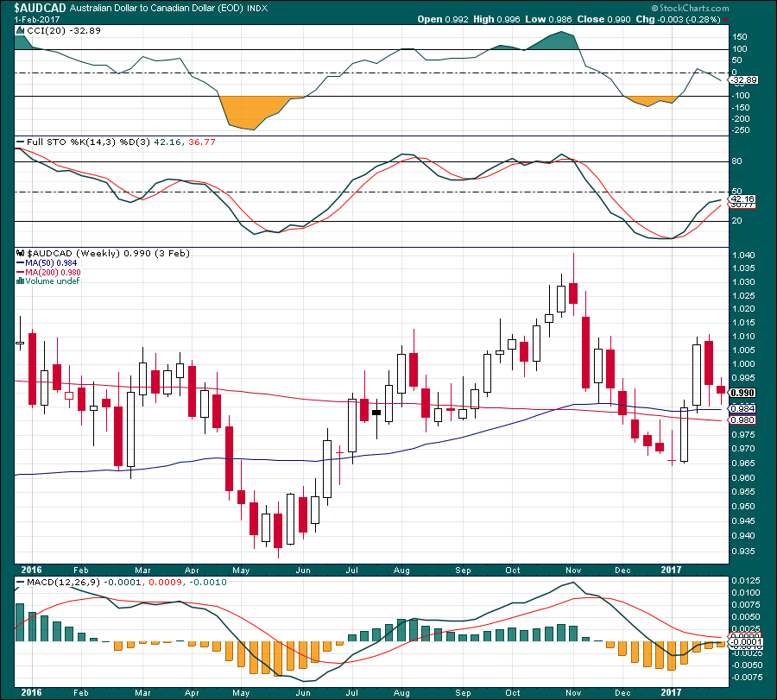This screenshot has height=700, width=777.
Task: Click the Volume undef bar icon
Action: coord(21,281)
